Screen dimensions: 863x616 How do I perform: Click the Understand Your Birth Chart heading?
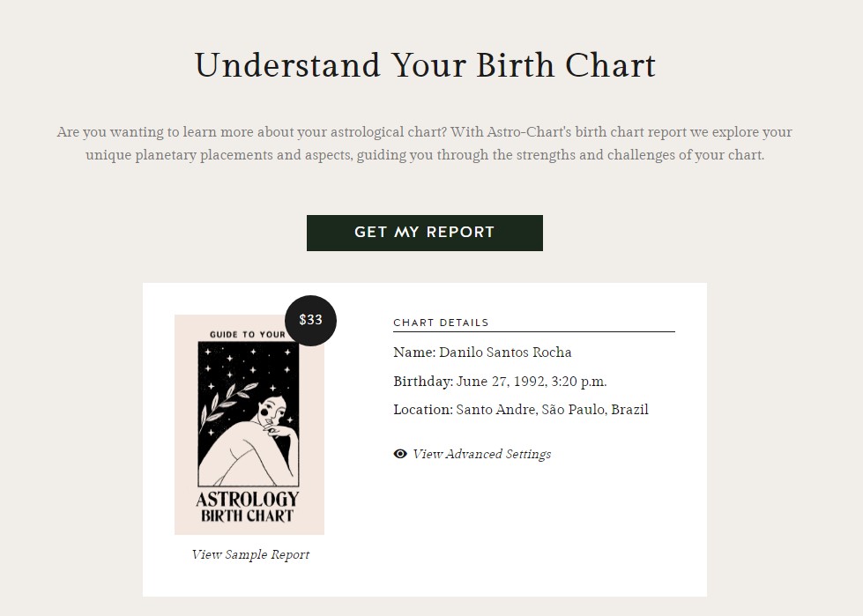coord(425,65)
